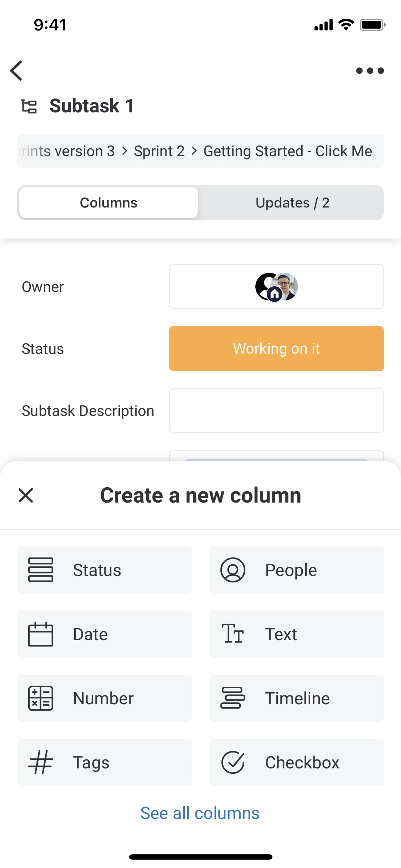Viewport: 401px width, 868px height.
Task: Tap the back arrow icon
Action: click(16, 71)
